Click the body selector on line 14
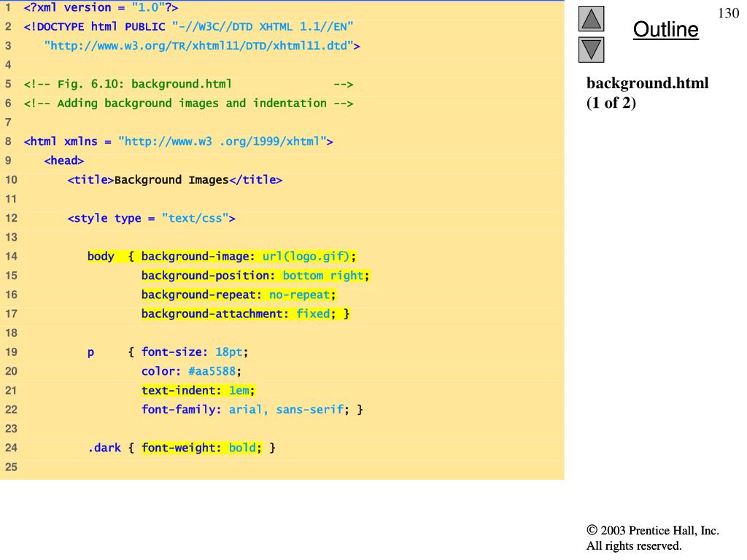 click(x=101, y=256)
